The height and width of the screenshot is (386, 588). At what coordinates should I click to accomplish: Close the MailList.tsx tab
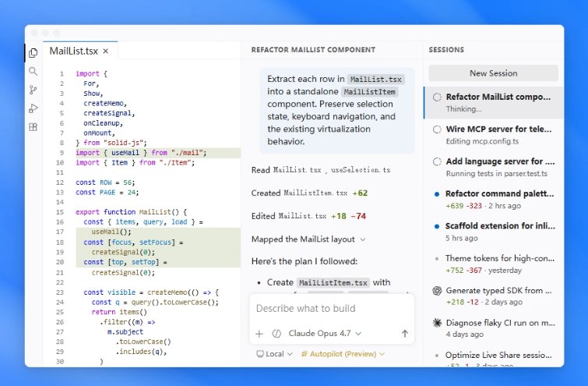106,51
